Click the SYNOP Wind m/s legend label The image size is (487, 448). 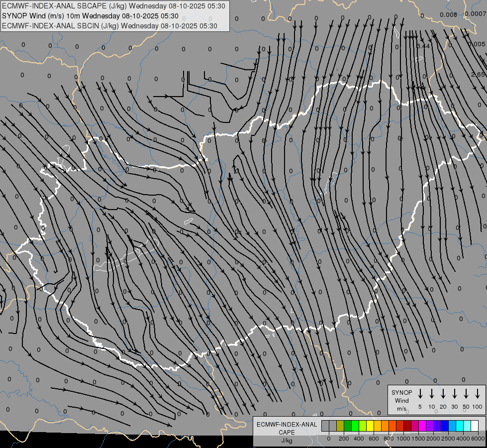402,400
